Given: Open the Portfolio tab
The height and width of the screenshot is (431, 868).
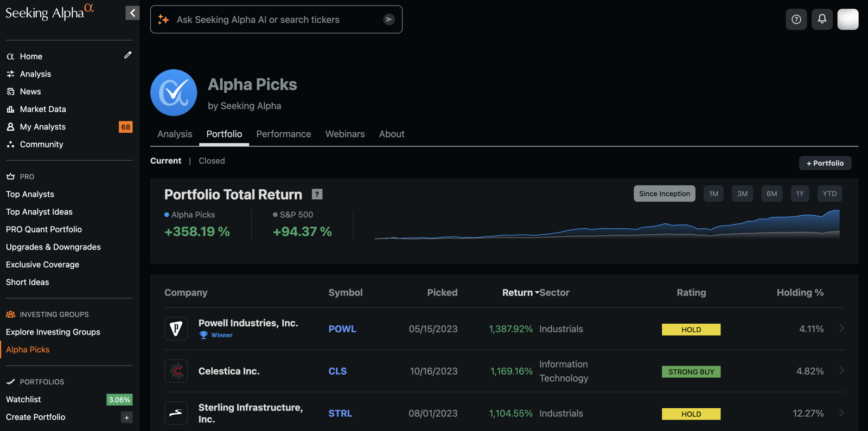Looking at the screenshot, I should [x=224, y=134].
